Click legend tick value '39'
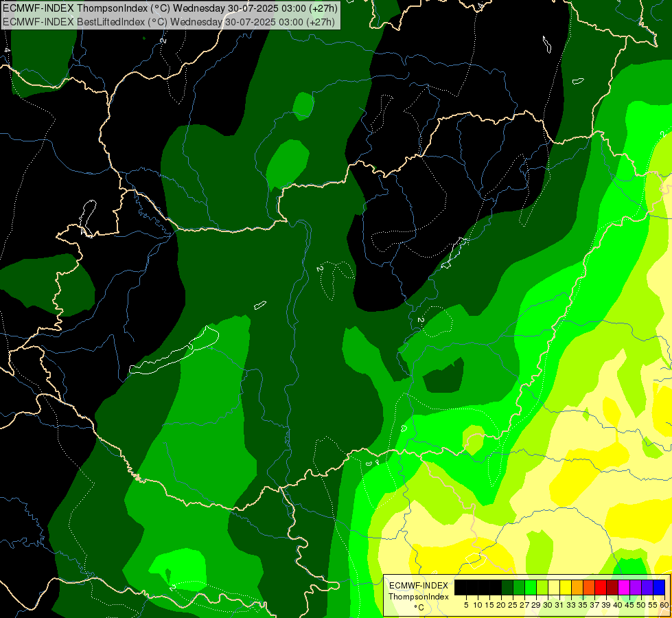 point(605,605)
